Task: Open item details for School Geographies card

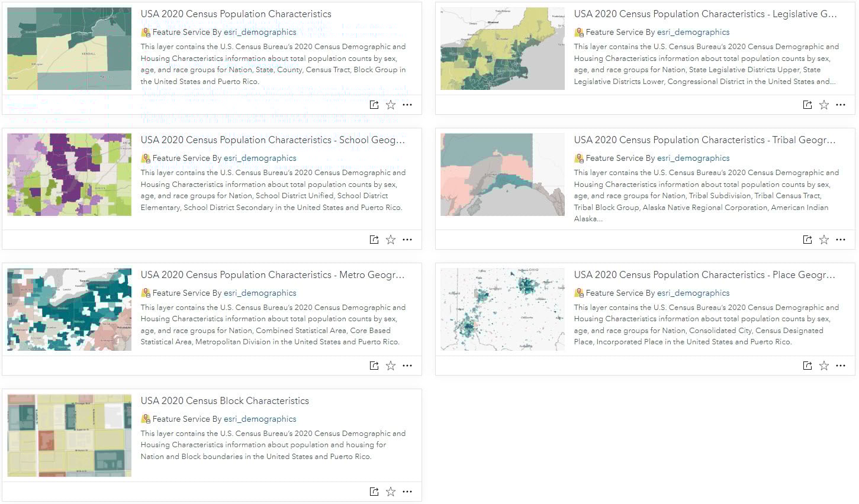Action: [x=374, y=240]
